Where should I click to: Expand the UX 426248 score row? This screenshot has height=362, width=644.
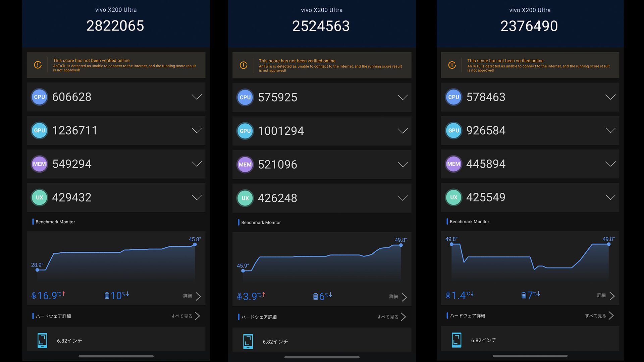(322, 198)
